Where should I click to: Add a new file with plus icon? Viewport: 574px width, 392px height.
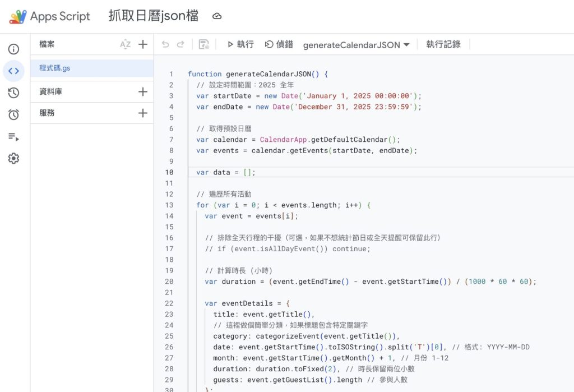pos(143,44)
